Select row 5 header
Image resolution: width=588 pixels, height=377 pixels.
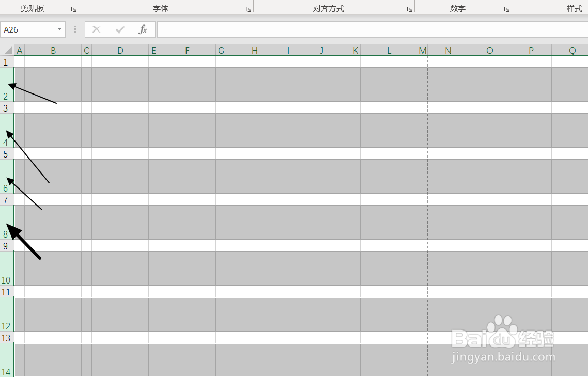[x=7, y=154]
